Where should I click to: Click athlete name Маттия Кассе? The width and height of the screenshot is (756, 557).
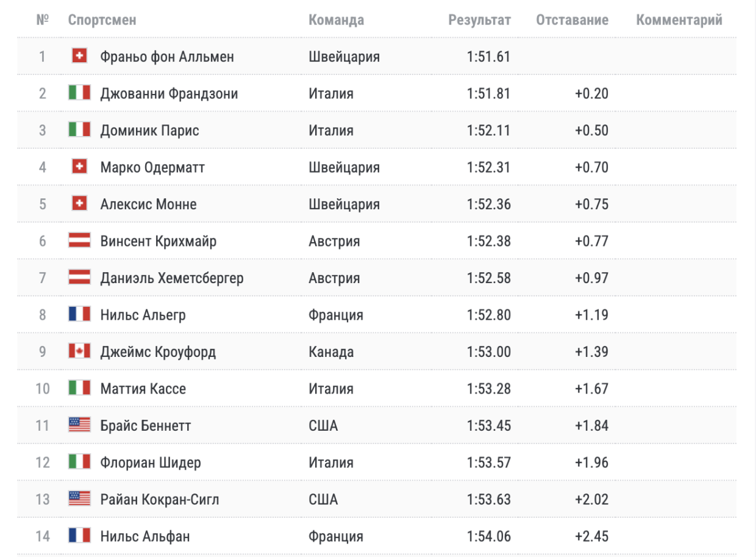point(143,389)
